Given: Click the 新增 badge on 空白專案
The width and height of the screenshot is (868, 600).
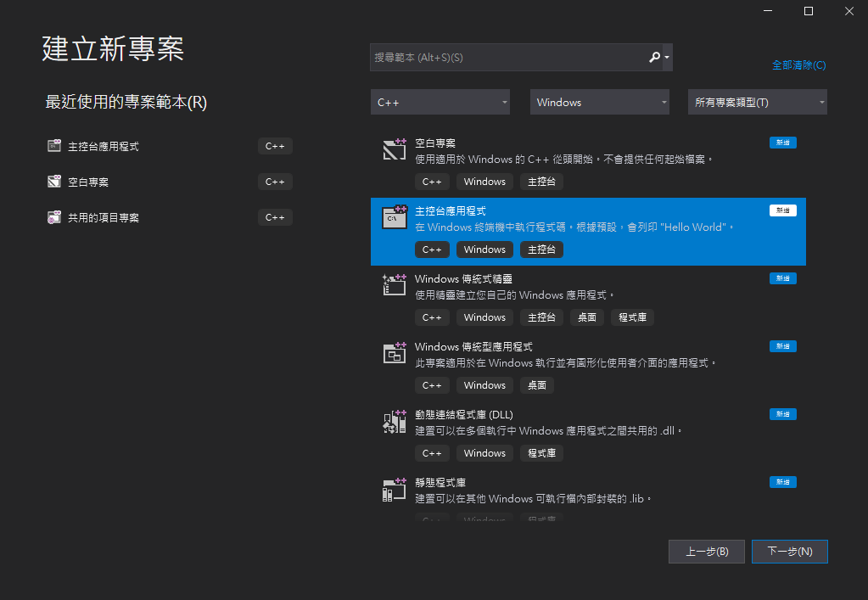Looking at the screenshot, I should (x=783, y=143).
